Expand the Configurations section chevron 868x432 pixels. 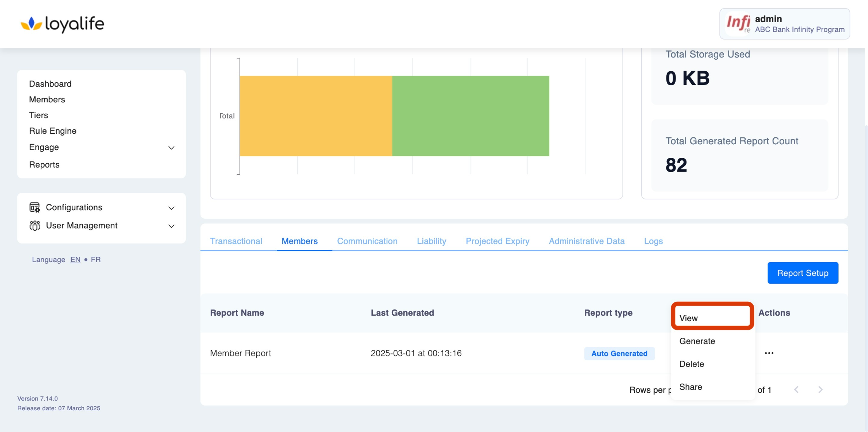click(171, 208)
